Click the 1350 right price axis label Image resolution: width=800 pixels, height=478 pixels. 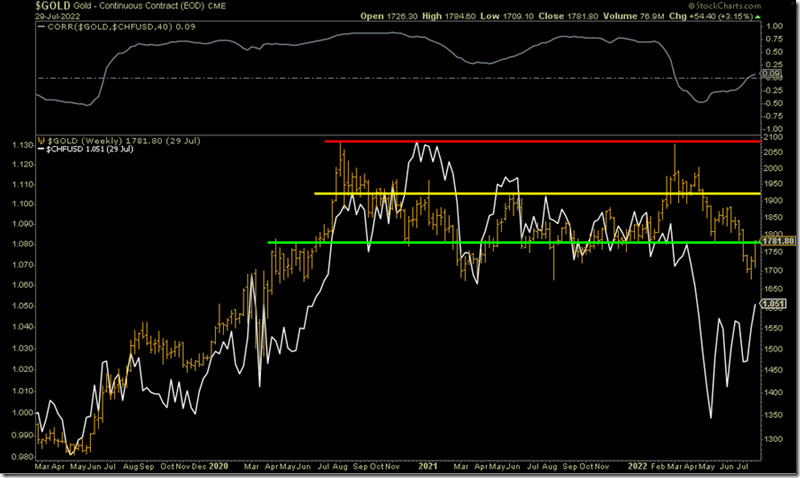pyautogui.click(x=774, y=415)
